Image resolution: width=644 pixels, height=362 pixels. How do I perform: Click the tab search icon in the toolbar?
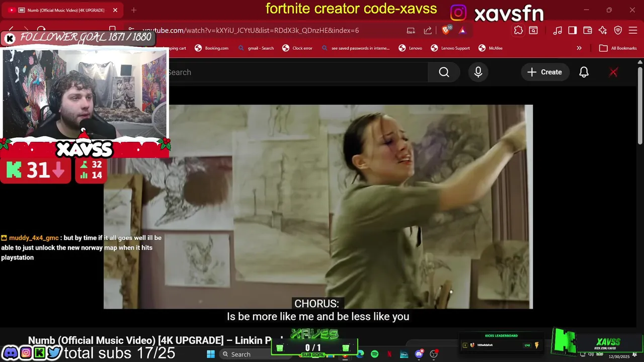pos(533,30)
